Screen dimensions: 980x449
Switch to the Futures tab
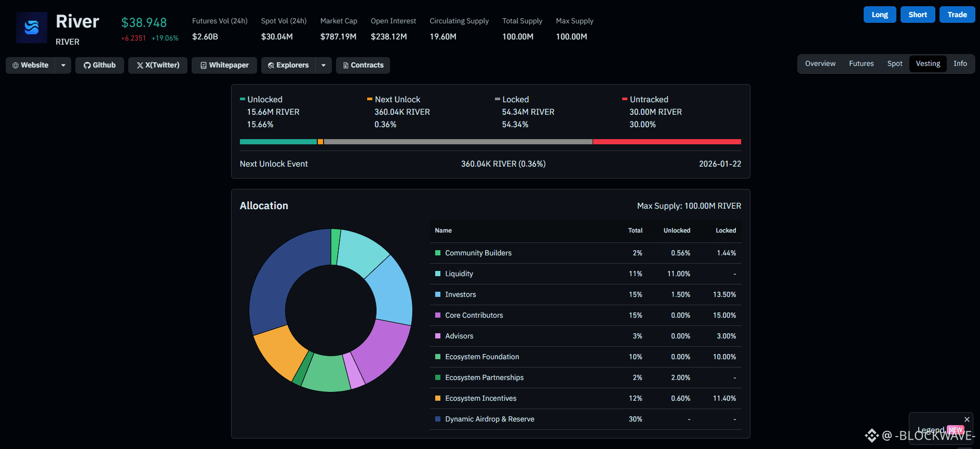coord(862,64)
